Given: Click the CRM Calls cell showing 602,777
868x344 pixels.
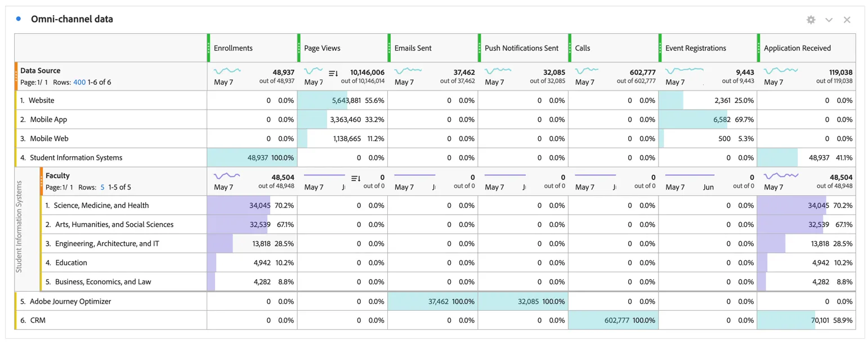Looking at the screenshot, I should (613, 320).
